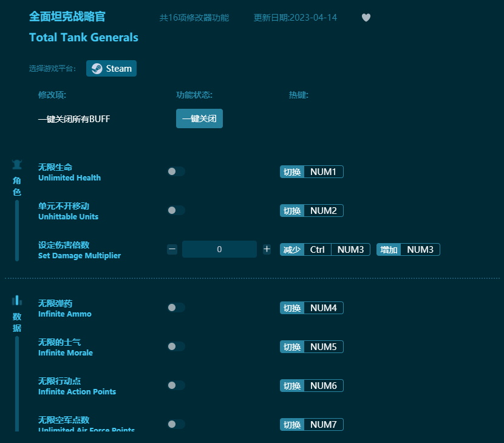Click the NUM7 hotkey for Air Force Points
Image resolution: width=504 pixels, height=443 pixels.
pos(312,424)
